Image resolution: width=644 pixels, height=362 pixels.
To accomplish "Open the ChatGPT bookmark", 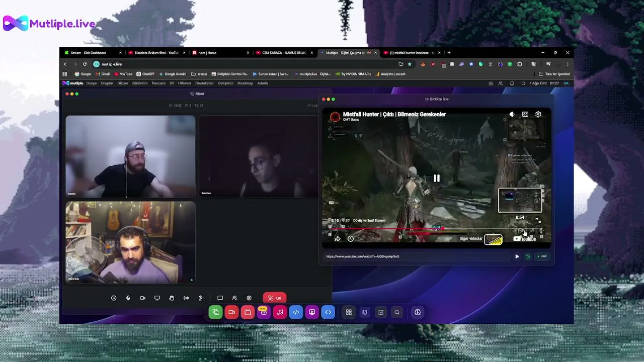I will (x=145, y=74).
